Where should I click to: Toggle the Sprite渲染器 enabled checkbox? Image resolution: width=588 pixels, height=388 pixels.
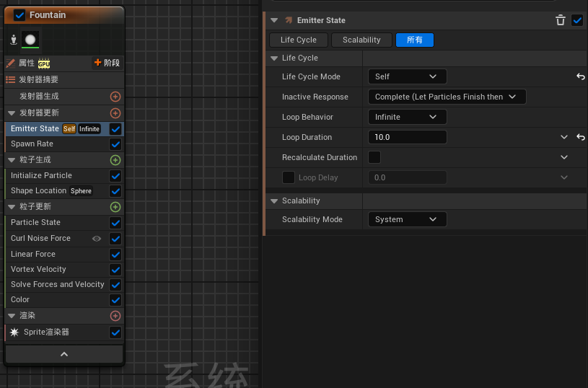click(x=115, y=332)
